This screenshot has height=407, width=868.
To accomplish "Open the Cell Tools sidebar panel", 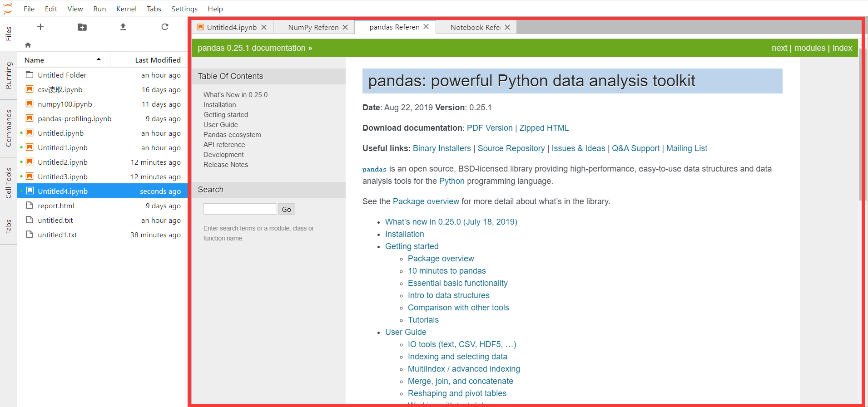I will point(8,183).
